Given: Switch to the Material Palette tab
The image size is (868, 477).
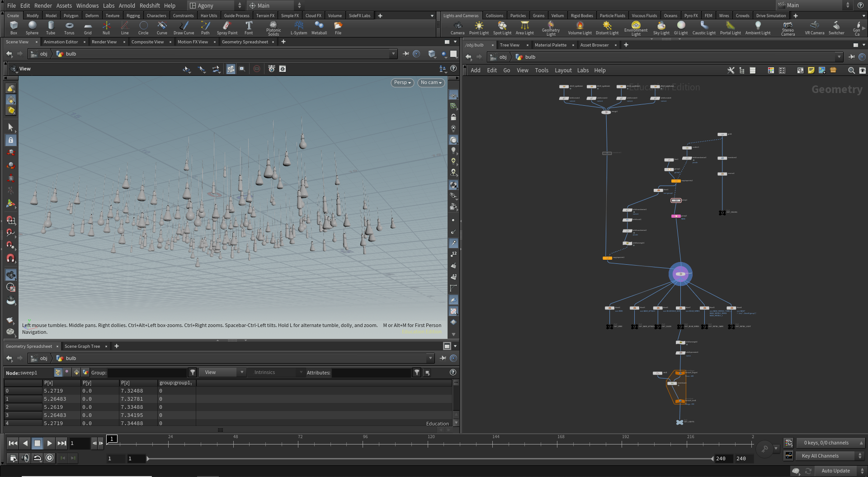Looking at the screenshot, I should (550, 45).
